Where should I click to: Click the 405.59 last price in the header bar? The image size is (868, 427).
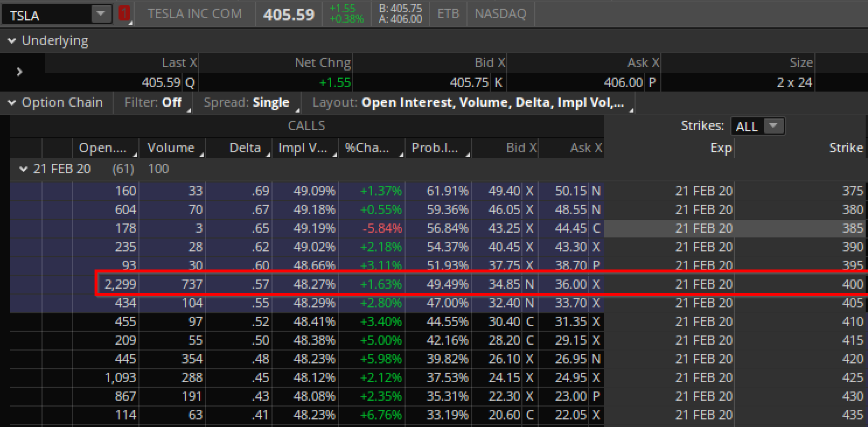tap(289, 15)
